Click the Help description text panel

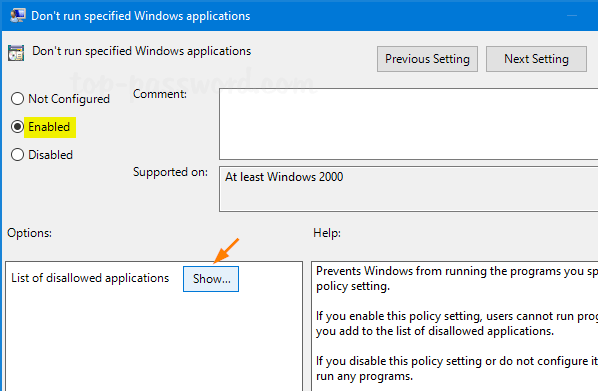455,326
